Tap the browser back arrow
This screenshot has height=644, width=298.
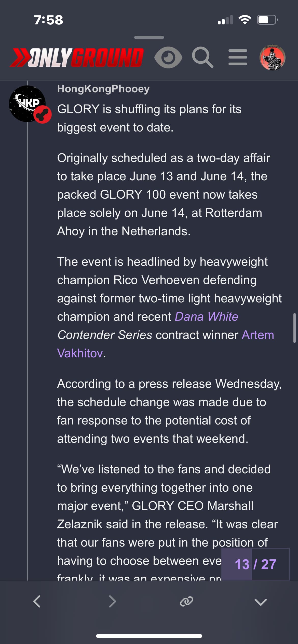coord(37,602)
